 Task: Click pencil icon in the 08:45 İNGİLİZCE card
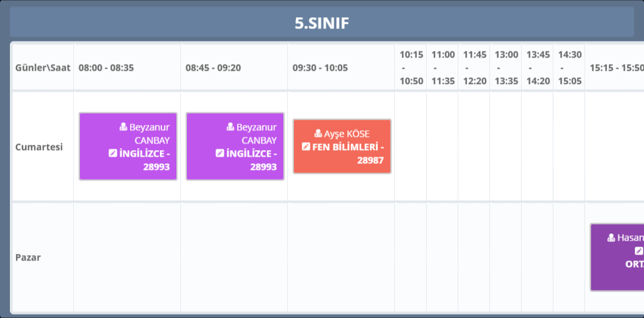point(219,153)
